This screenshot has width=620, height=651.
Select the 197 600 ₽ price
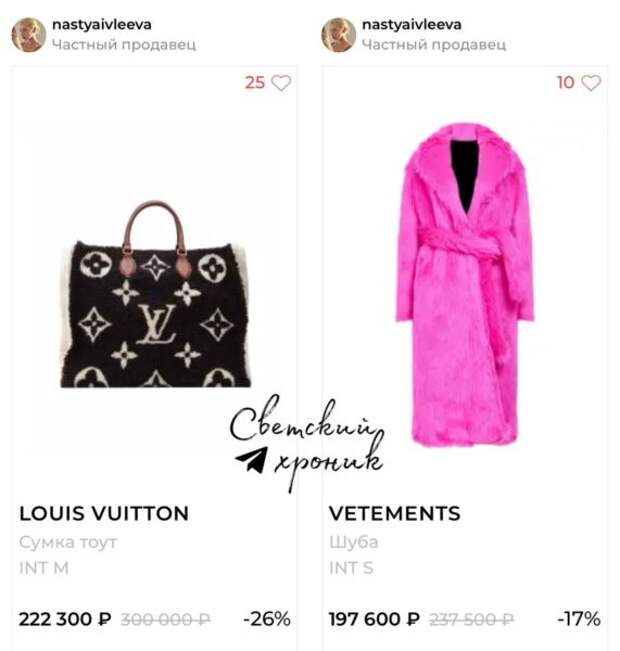tap(375, 619)
